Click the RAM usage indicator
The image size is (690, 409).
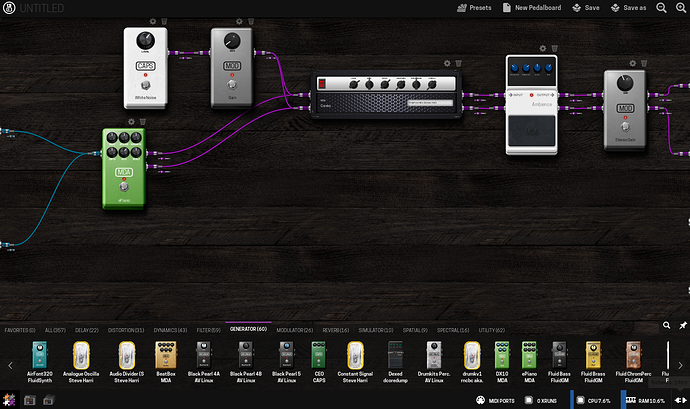pyautogui.click(x=645, y=401)
